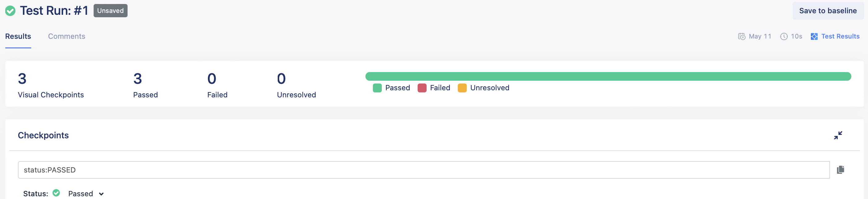
Task: Select the Results tab
Action: (18, 36)
